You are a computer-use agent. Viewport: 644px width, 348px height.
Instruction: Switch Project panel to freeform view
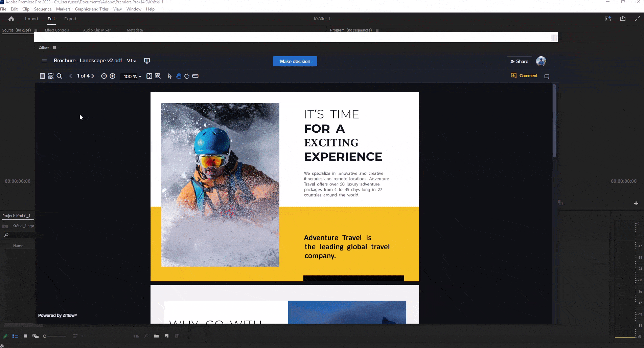(x=36, y=336)
